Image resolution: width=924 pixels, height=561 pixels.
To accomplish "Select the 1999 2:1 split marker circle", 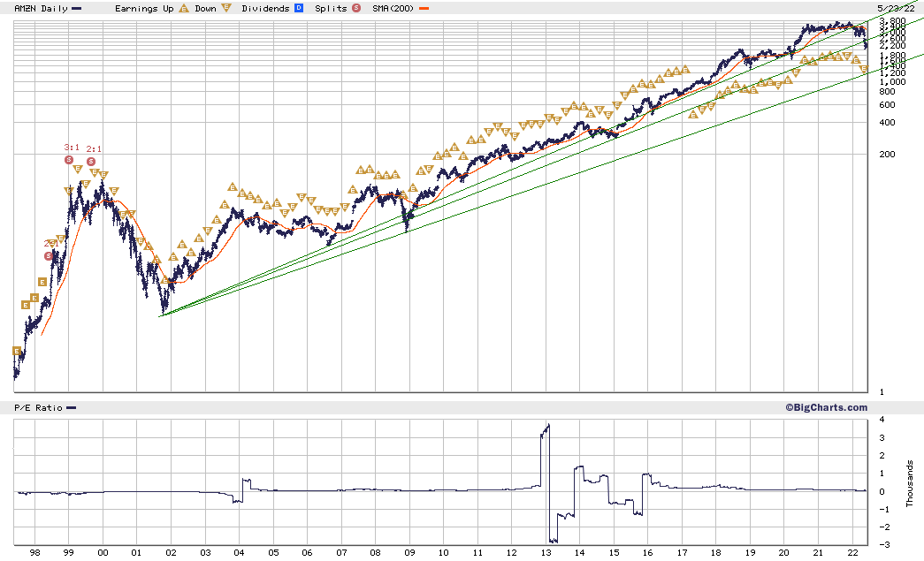I will (x=91, y=162).
